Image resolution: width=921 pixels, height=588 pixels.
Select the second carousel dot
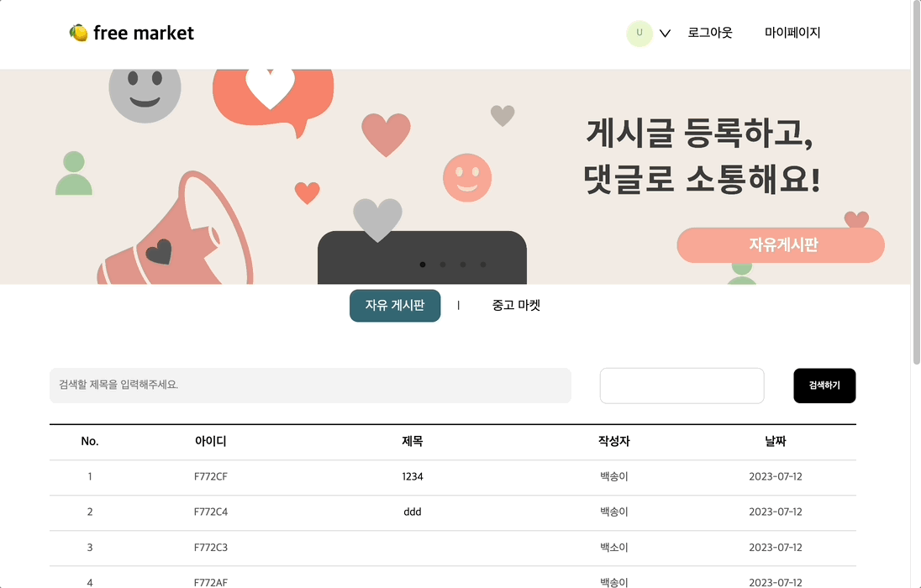tap(443, 264)
